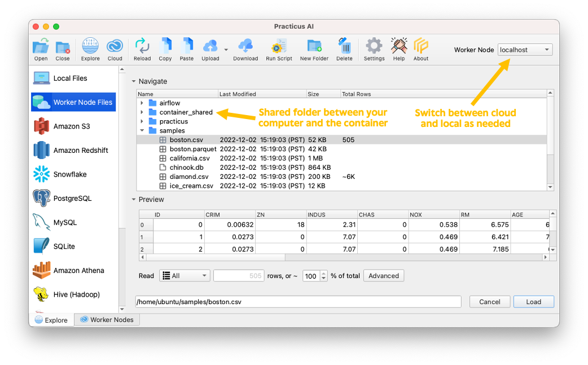Click the Advanced button
The height and width of the screenshot is (365, 588).
384,276
